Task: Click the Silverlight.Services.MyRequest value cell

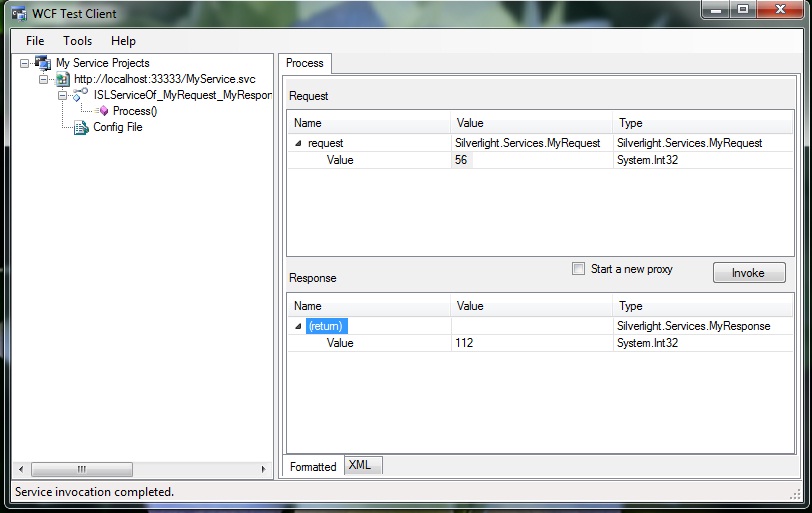Action: click(531, 143)
